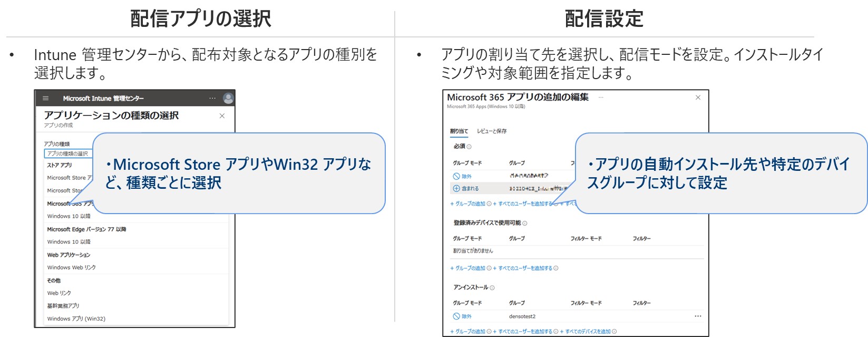Click すべてのユーザーを追加する under 登録済みデバイスで使用可能
This screenshot has height=337, width=868.
(523, 268)
